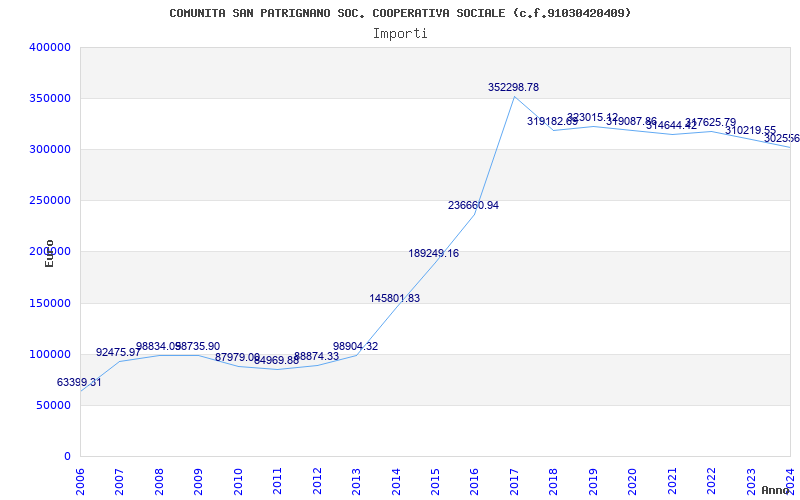Viewport: 800px width, 500px height.
Task: Click the 98904.32 data label
Action: point(356,346)
